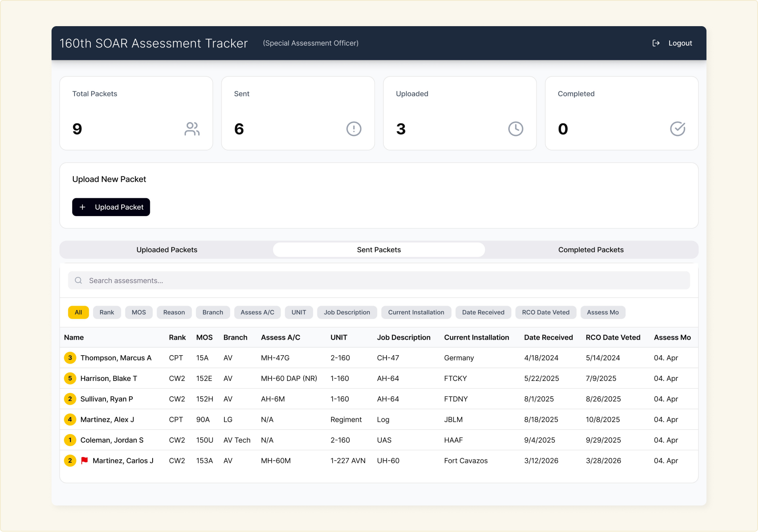
Task: Click the yellow badge 1 beside Coleman, Jordan S
Action: pos(70,440)
